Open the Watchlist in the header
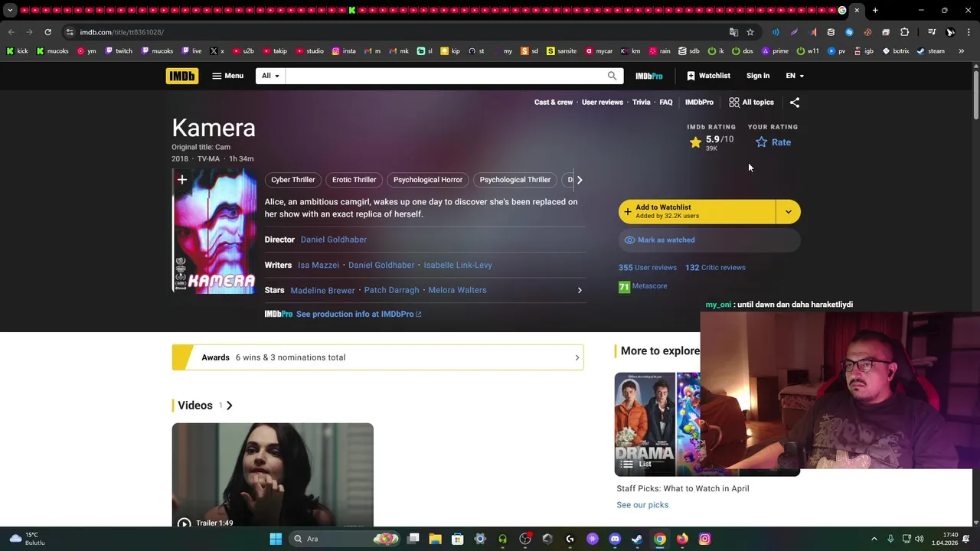This screenshot has width=980, height=551. coord(708,76)
